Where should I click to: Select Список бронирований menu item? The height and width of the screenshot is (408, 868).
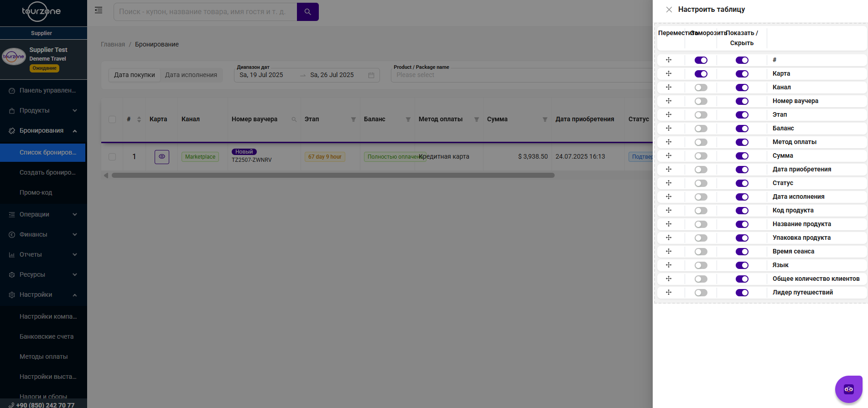[x=43, y=152]
